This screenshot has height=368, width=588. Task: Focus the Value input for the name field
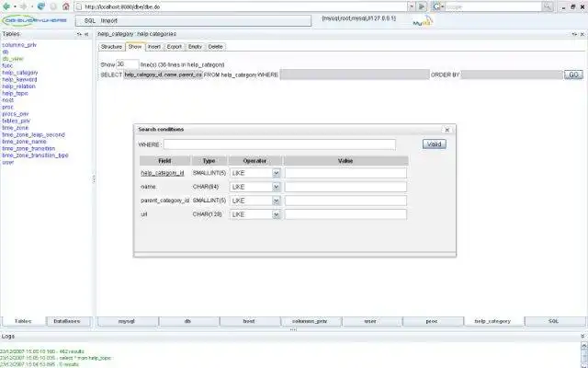345,187
